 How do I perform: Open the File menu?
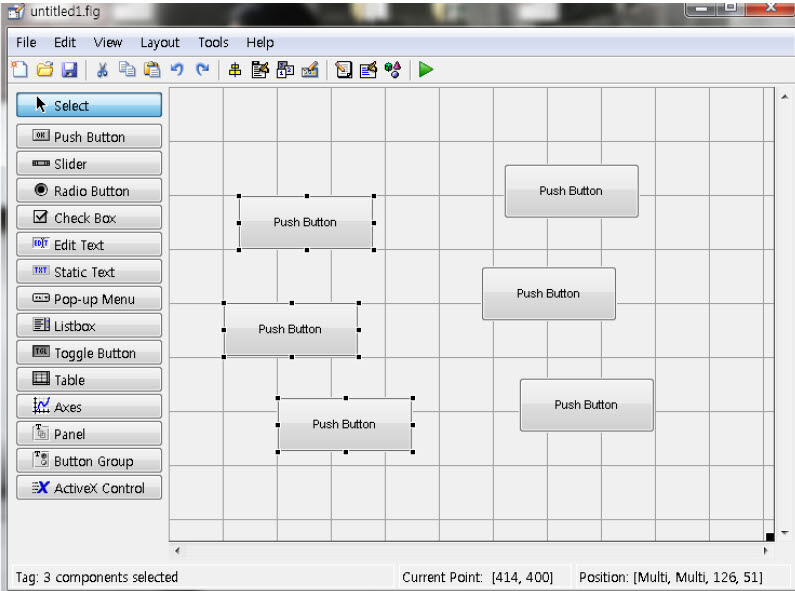[x=26, y=43]
